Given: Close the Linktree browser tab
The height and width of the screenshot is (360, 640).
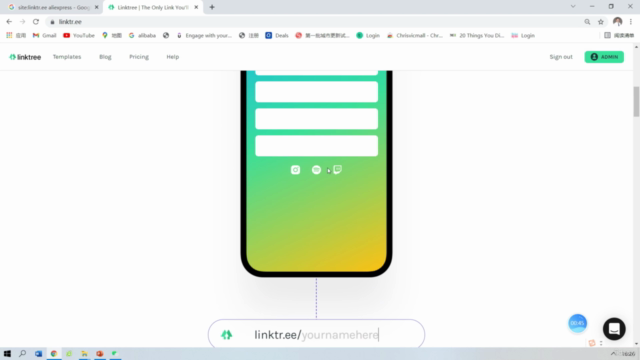Looking at the screenshot, I should 196,7.
